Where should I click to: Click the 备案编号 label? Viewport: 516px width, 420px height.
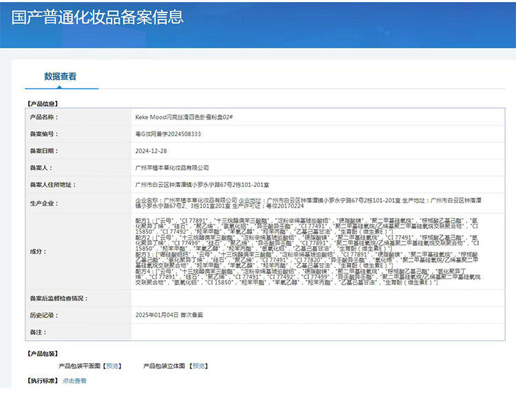coord(44,134)
